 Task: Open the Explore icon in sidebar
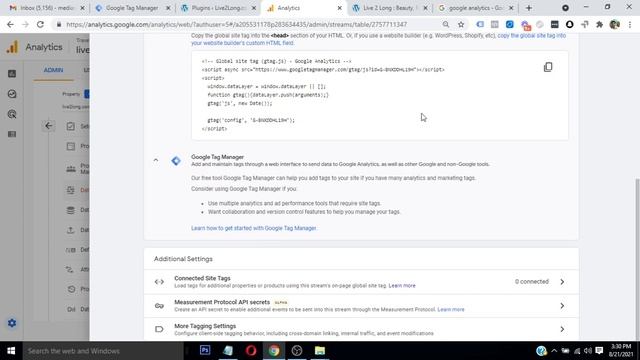[x=12, y=114]
